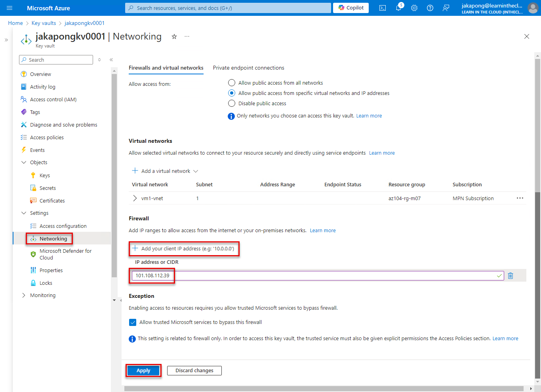
Task: Open Learn more for virtual networks
Action: click(382, 153)
